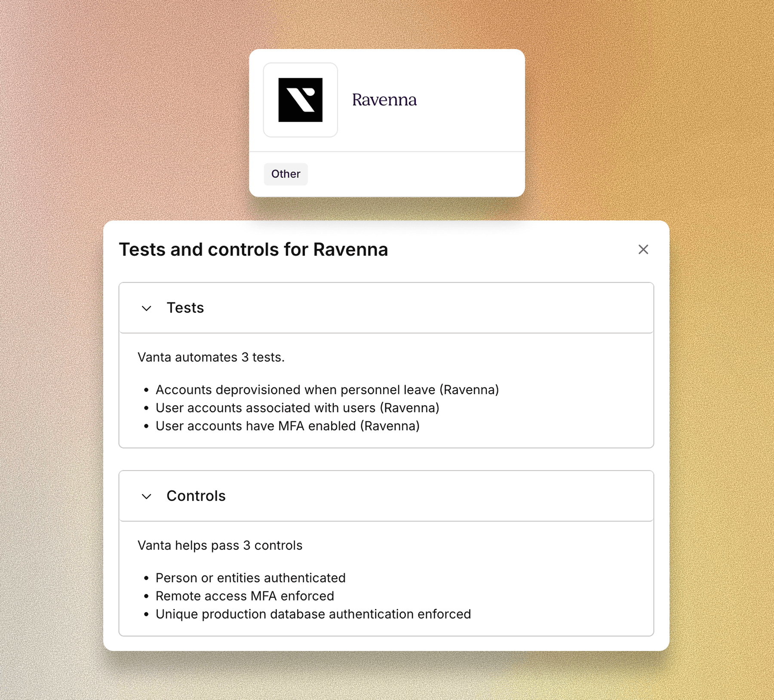This screenshot has width=774, height=700.
Task: Click the Ravenna integration name
Action: tap(384, 100)
